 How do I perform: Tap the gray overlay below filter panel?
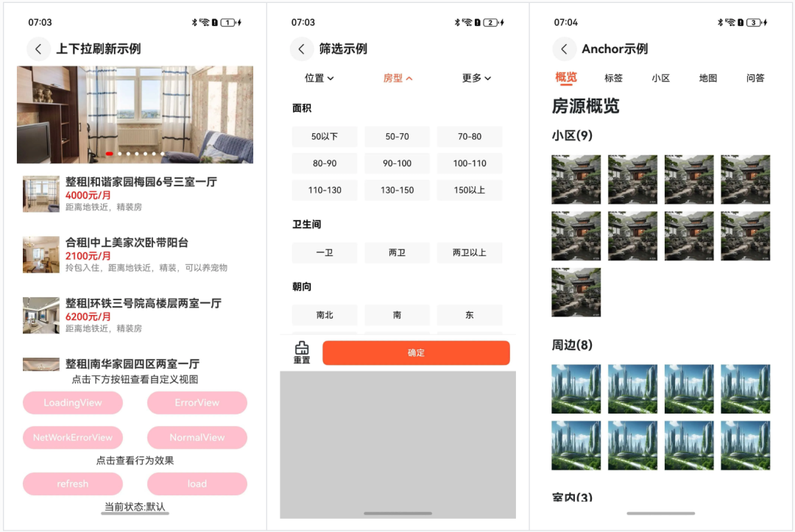pyautogui.click(x=398, y=444)
